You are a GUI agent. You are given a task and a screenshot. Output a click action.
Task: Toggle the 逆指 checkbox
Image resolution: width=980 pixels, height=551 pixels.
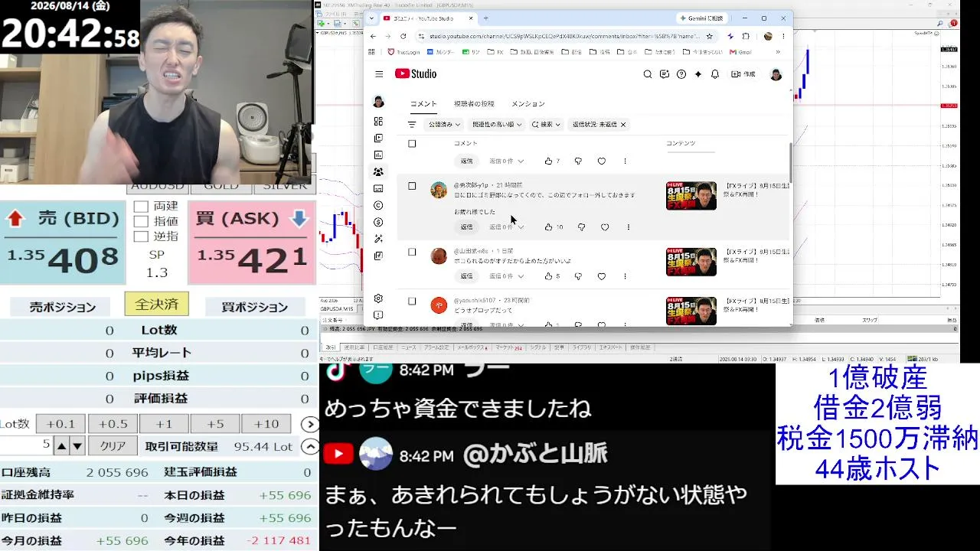pyautogui.click(x=141, y=236)
